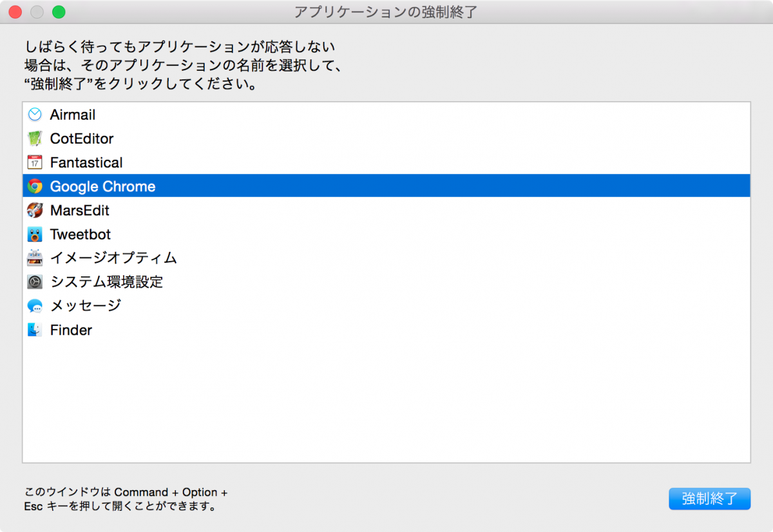Click the Finder face icon
The height and width of the screenshot is (532, 773).
tap(35, 330)
